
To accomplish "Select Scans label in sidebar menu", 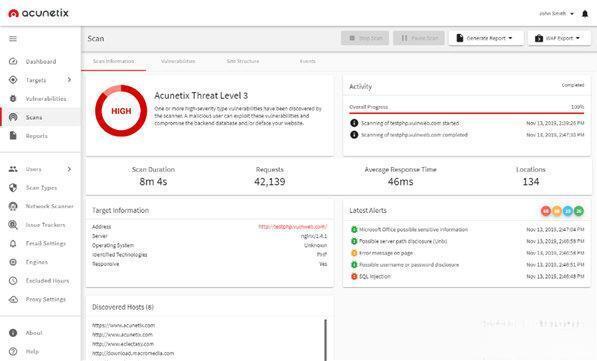I will (34, 117).
